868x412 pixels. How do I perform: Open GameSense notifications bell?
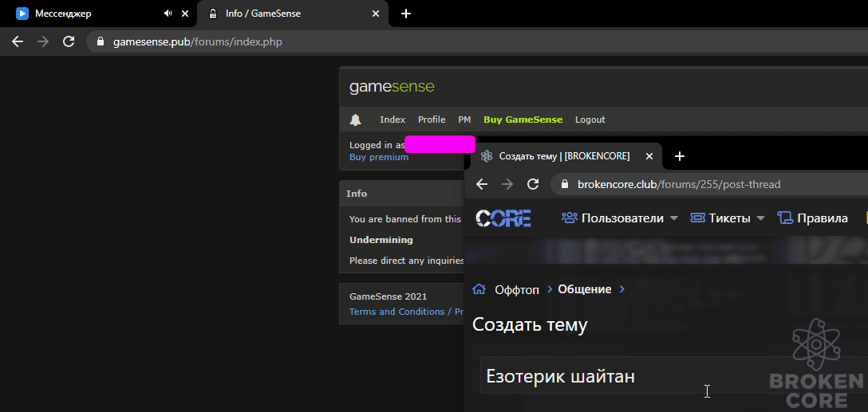point(355,120)
